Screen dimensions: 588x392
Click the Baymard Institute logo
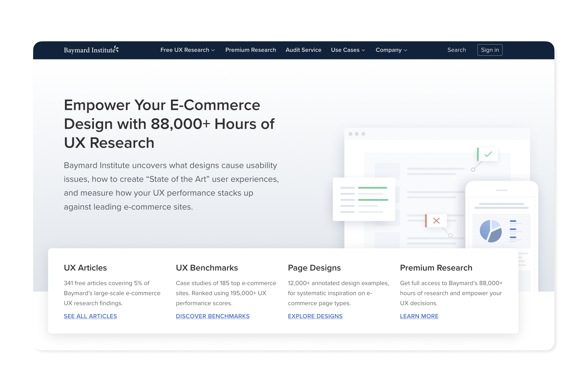[x=91, y=50]
